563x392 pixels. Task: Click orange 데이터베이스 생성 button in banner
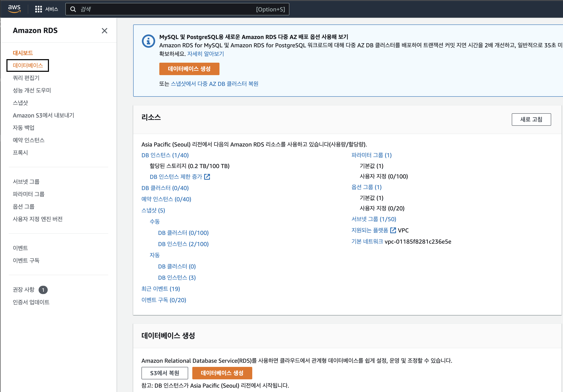click(189, 69)
